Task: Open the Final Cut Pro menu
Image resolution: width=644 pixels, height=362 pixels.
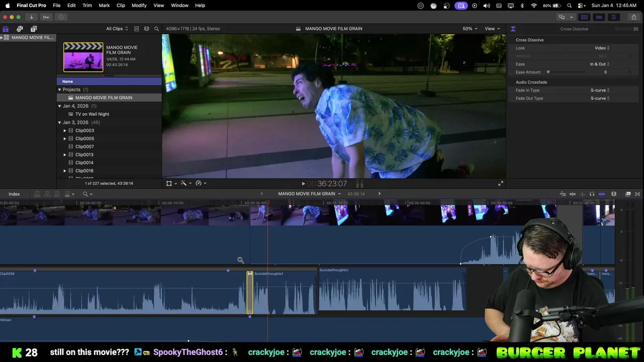Action: click(x=31, y=6)
